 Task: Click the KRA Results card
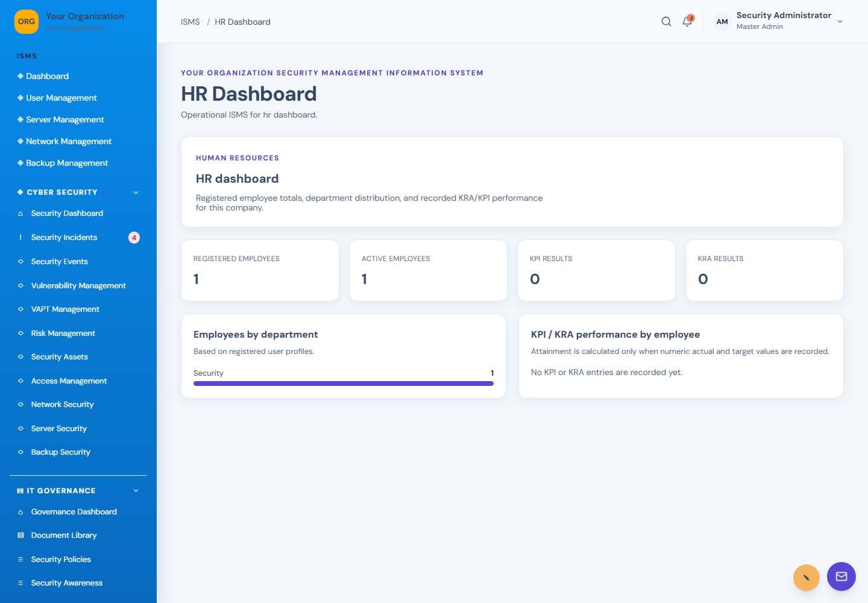[764, 271]
